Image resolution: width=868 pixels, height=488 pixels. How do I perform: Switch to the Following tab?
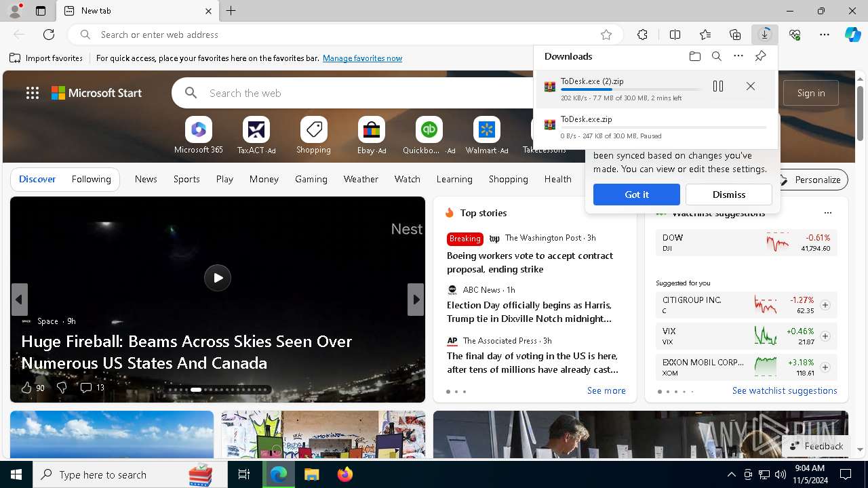pyautogui.click(x=92, y=179)
